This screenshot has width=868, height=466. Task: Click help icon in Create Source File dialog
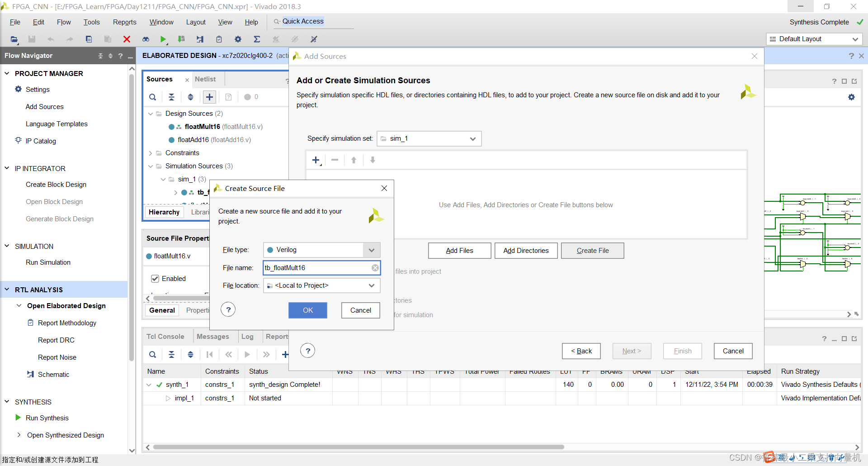pyautogui.click(x=228, y=310)
